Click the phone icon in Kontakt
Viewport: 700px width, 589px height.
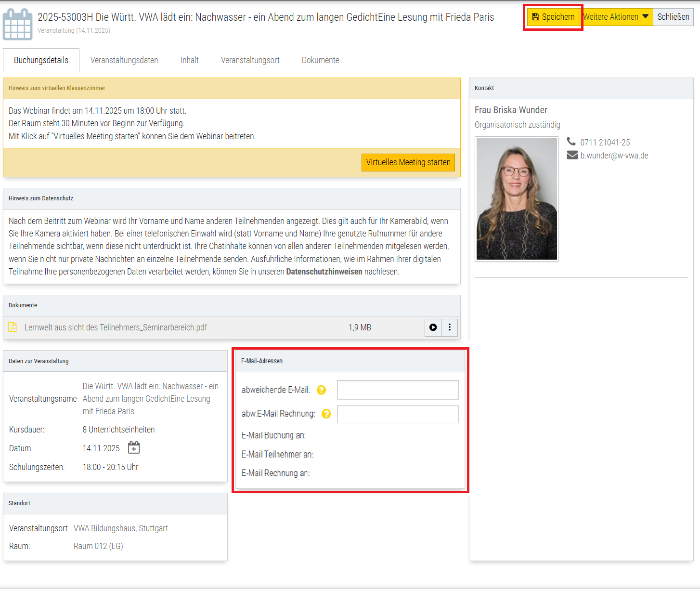pyautogui.click(x=571, y=142)
